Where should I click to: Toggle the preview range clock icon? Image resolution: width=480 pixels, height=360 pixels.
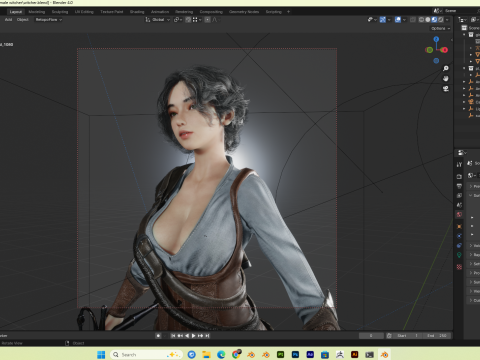[389, 336]
